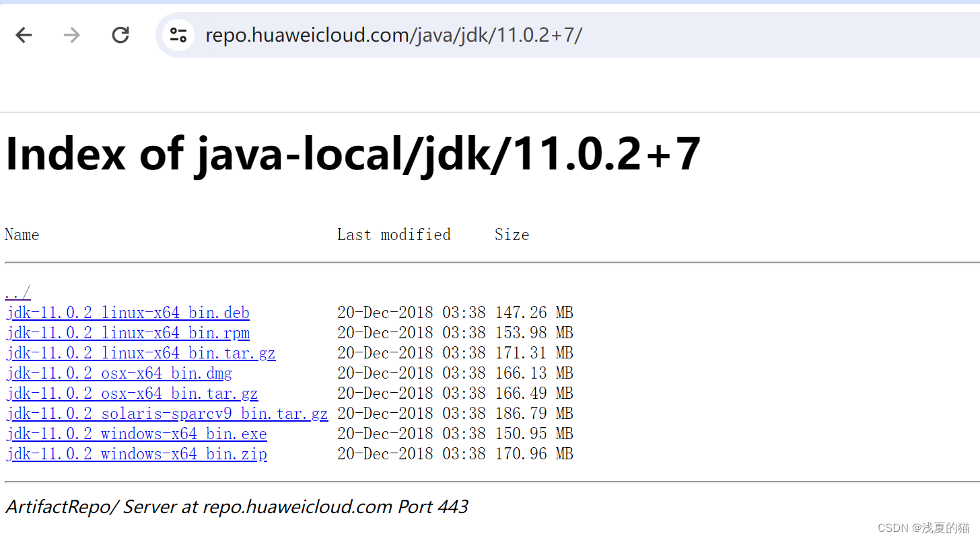Click the 186.79 MB size value
This screenshot has width=980, height=540.
(x=534, y=414)
